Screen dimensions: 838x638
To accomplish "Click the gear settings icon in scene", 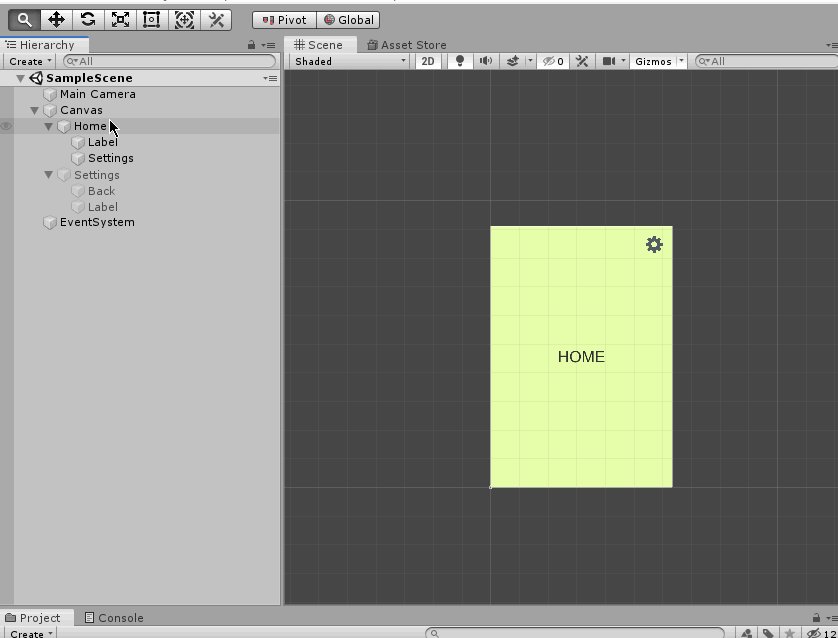I will (654, 245).
